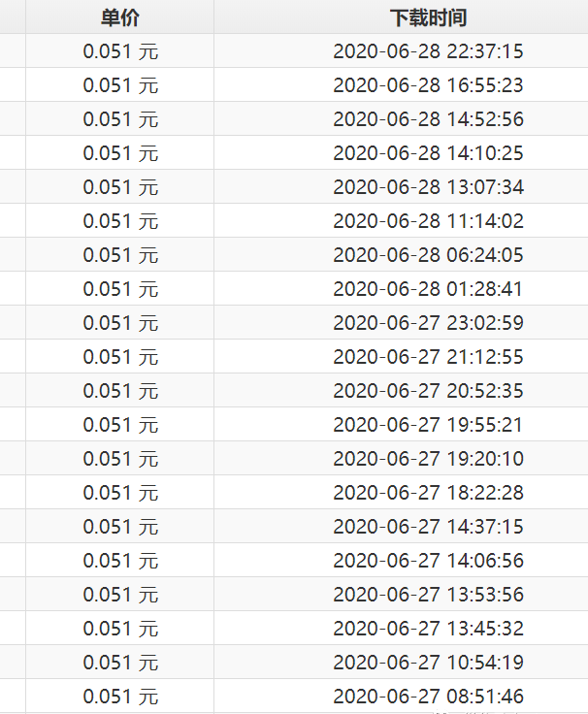588x714 pixels.
Task: Select download time 2020-06-28 06:24:05
Action: pos(428,254)
